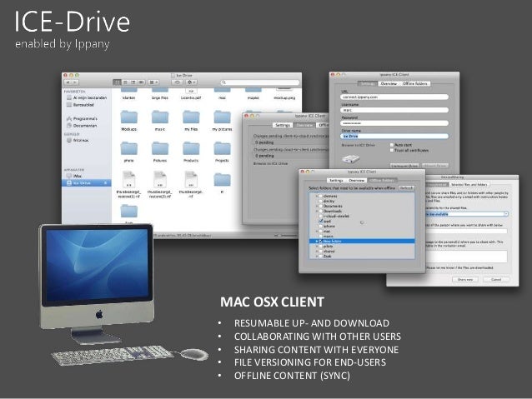Eject Ice Drive from Finder sidebar

pos(106,183)
